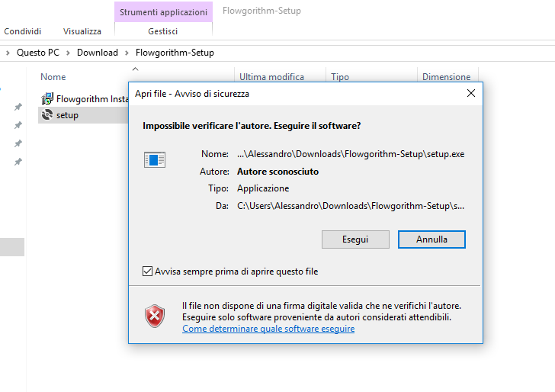Close the Avviso di sicurezza dialog
This screenshot has width=555, height=392.
click(470, 93)
